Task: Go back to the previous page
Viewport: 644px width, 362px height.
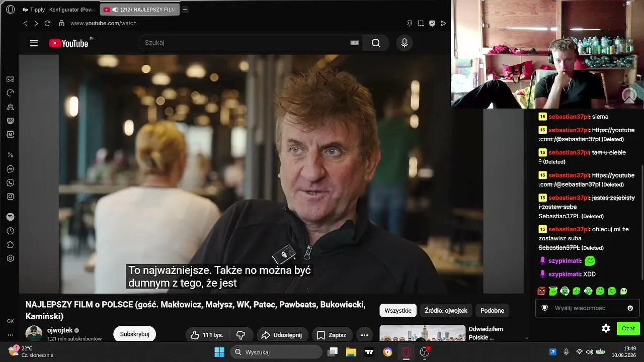Action: (x=25, y=23)
